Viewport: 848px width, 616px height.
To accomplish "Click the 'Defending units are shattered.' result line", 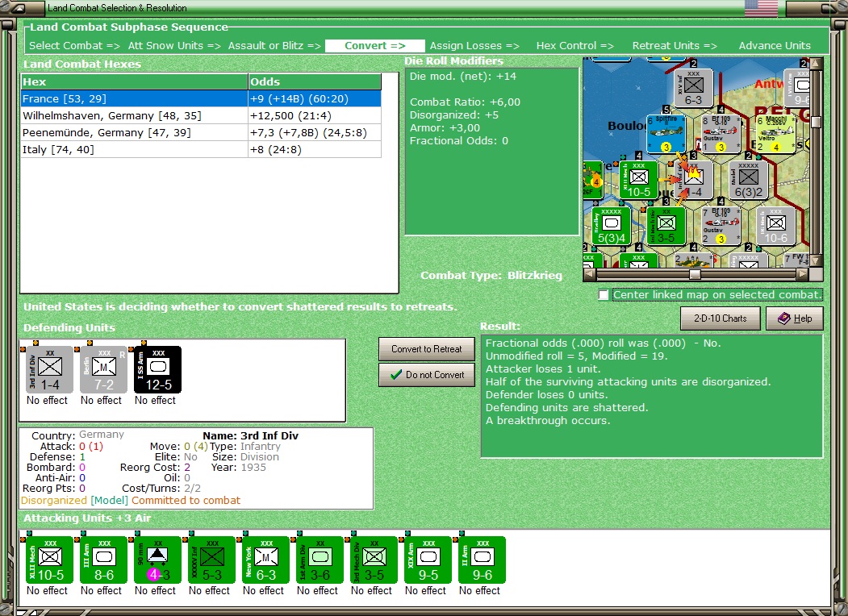I will pyautogui.click(x=566, y=407).
